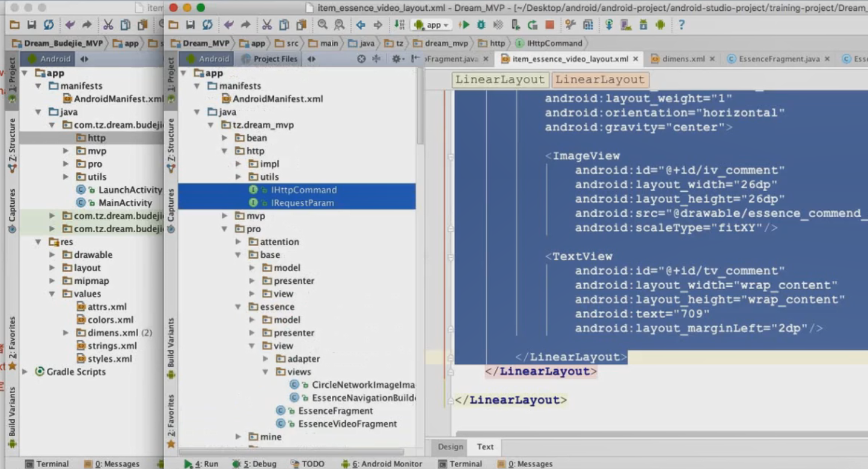This screenshot has width=868, height=469.
Task: Open the 6: Android Monitor button
Action: pos(382,464)
